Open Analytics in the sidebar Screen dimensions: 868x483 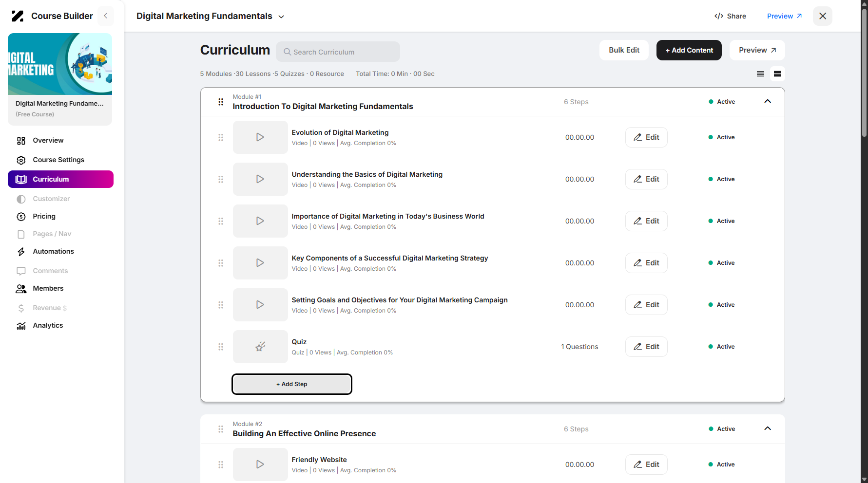60,325
